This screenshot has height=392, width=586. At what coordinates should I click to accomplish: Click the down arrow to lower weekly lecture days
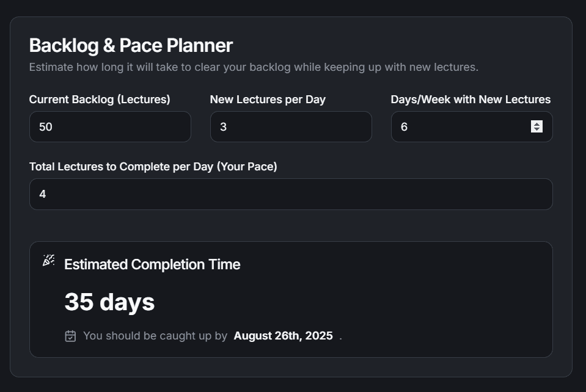click(x=537, y=129)
